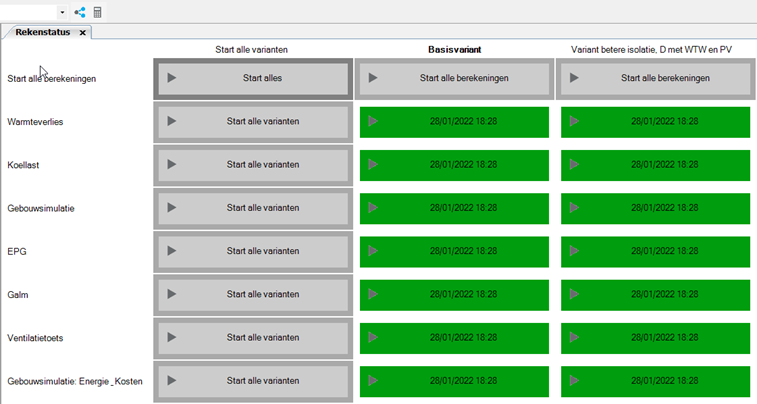Open the calculator icon in the toolbar
The image size is (757, 404).
98,12
